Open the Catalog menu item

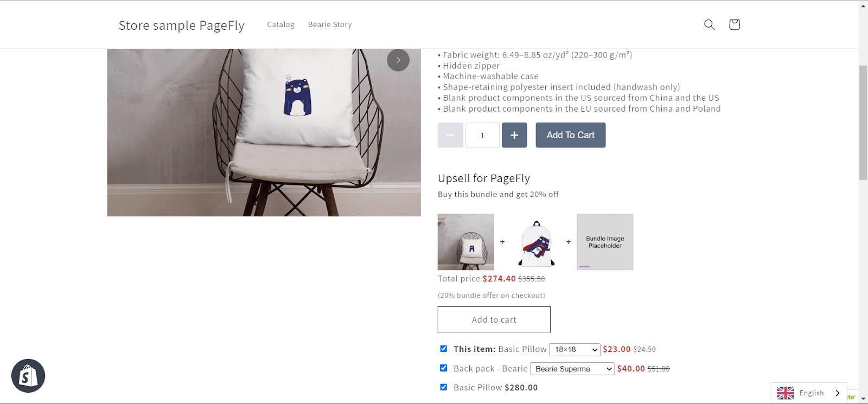pos(280,24)
